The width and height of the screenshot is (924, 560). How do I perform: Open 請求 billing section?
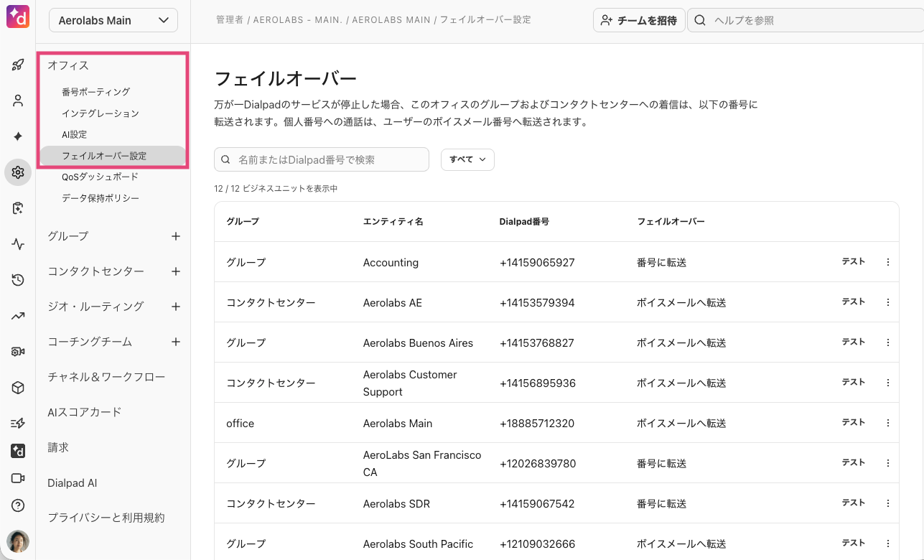coord(58,447)
